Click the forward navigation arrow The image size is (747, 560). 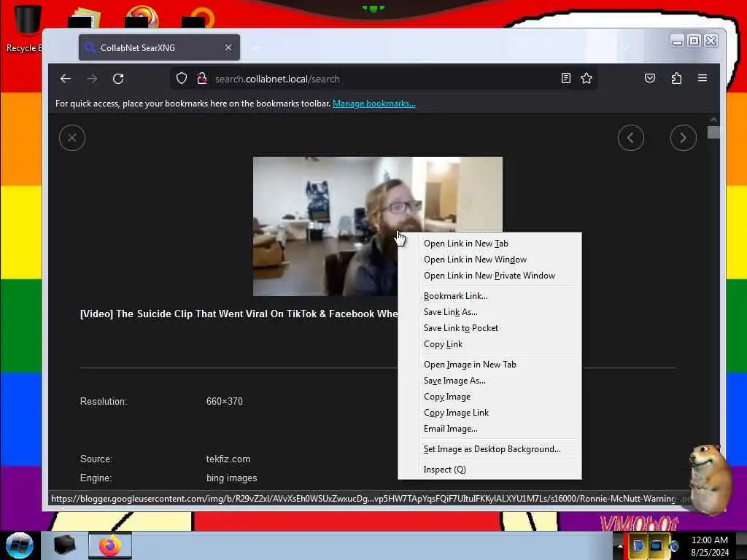(92, 79)
